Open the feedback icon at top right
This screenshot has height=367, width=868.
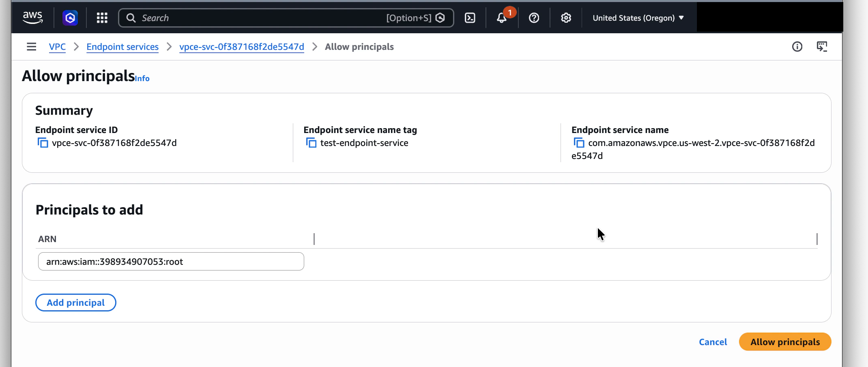(x=823, y=47)
